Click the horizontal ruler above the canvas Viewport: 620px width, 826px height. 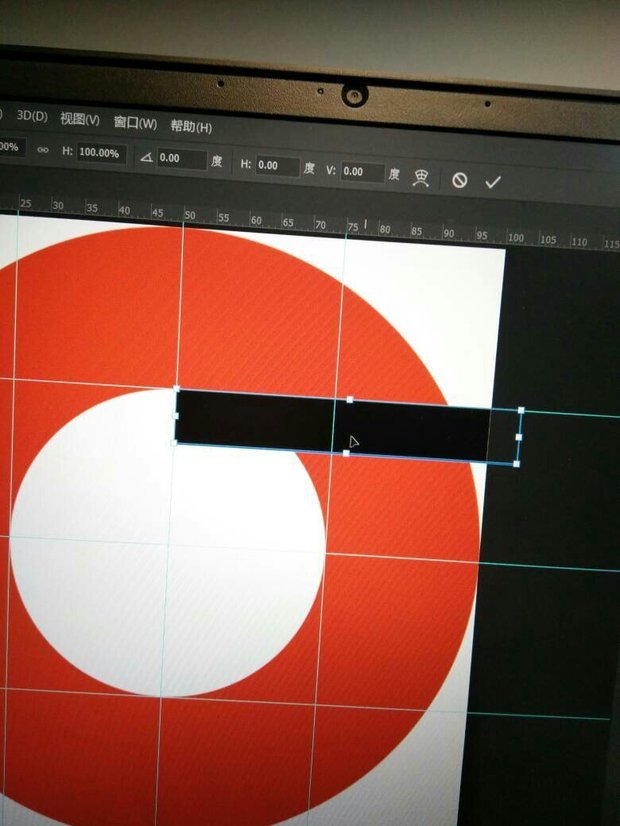click(300, 221)
